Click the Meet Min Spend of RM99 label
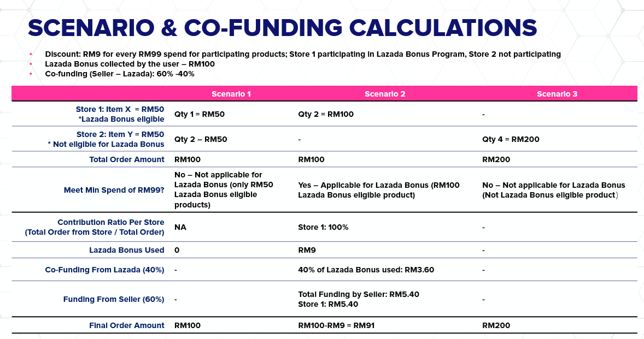 [114, 191]
